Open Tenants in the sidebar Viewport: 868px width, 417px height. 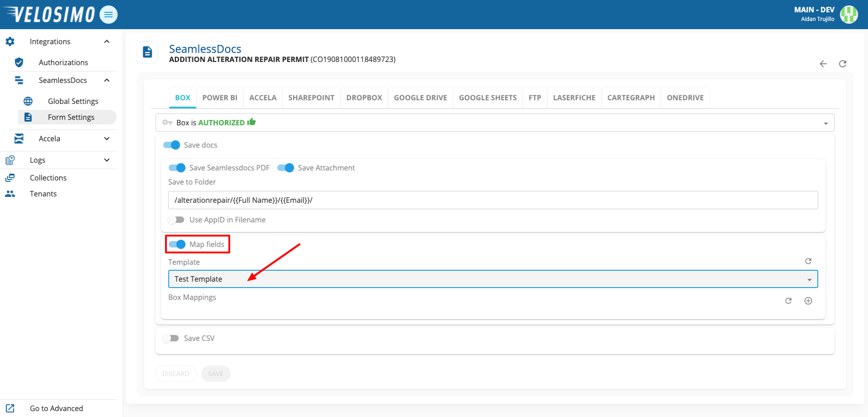[x=43, y=194]
